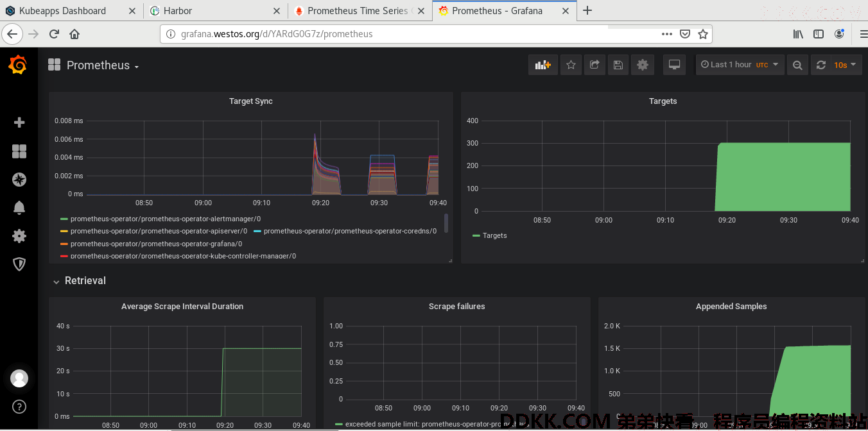Reload the page in browser
Screen dimensions: 868x431
(54, 34)
